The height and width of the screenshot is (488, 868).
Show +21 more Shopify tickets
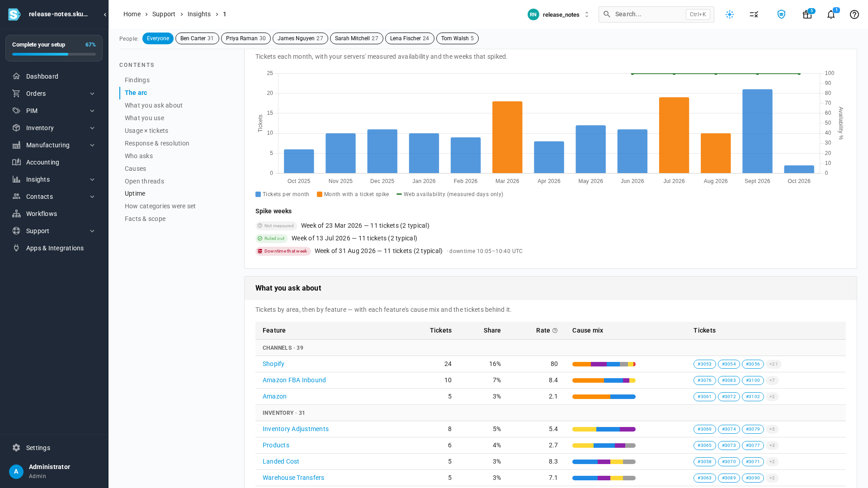pos(774,364)
